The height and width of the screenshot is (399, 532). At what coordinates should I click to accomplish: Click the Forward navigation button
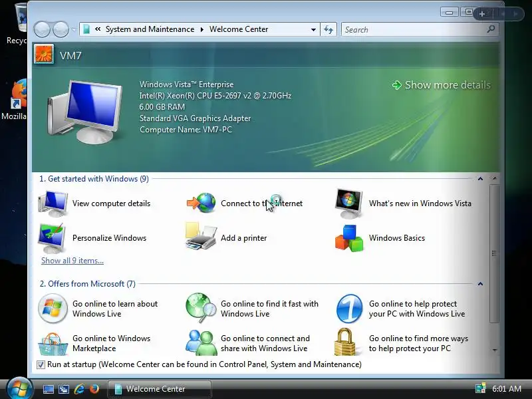(61, 29)
